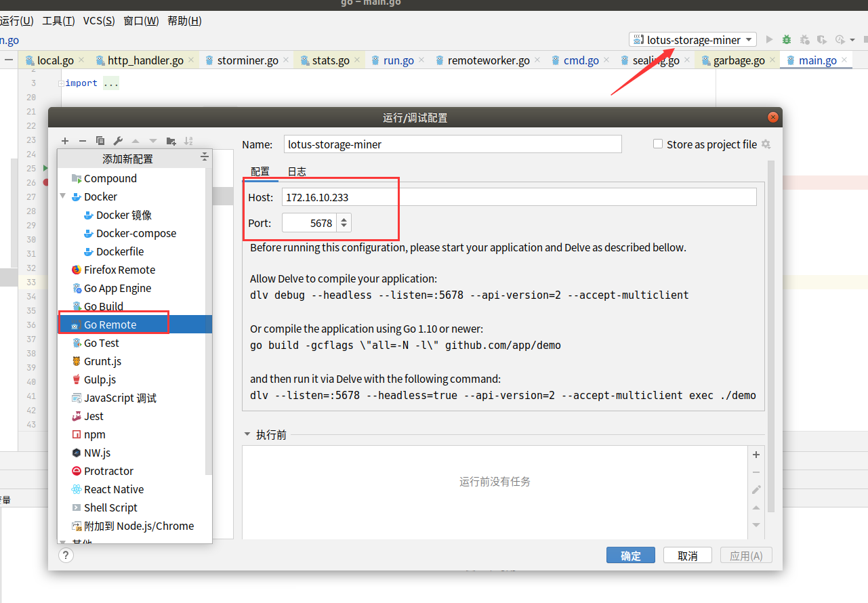The image size is (868, 603).
Task: Expand folded import block at line 3
Action: point(61,83)
